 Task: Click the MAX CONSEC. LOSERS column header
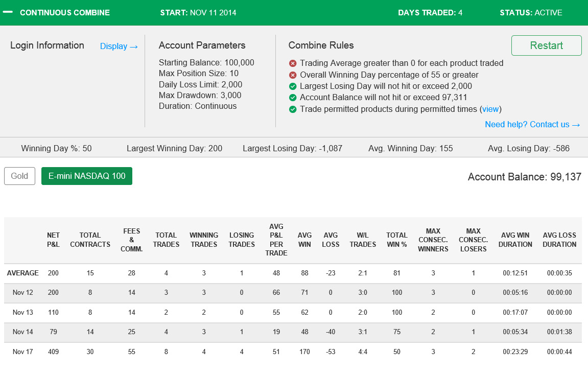(x=473, y=240)
